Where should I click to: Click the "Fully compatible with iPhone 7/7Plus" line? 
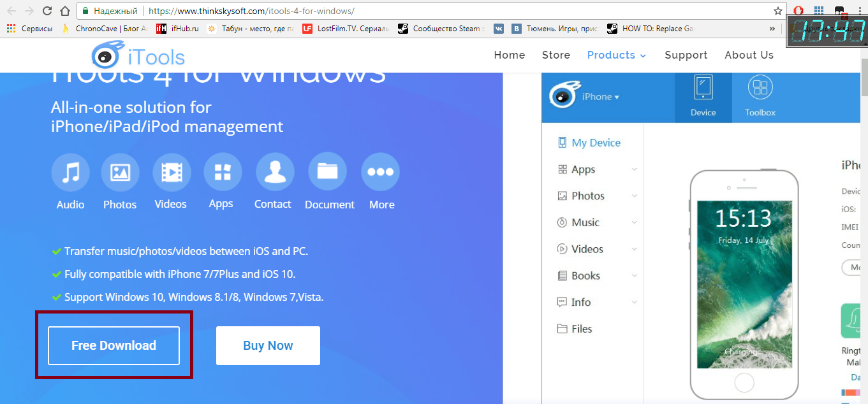pyautogui.click(x=180, y=274)
